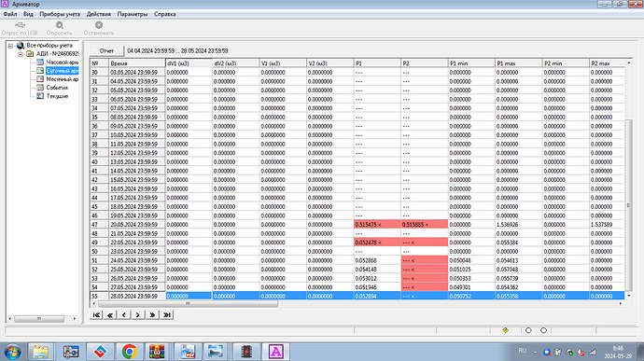The height and width of the screenshot is (361, 644).
Task: Click the Остановить stop icon
Action: point(99,25)
